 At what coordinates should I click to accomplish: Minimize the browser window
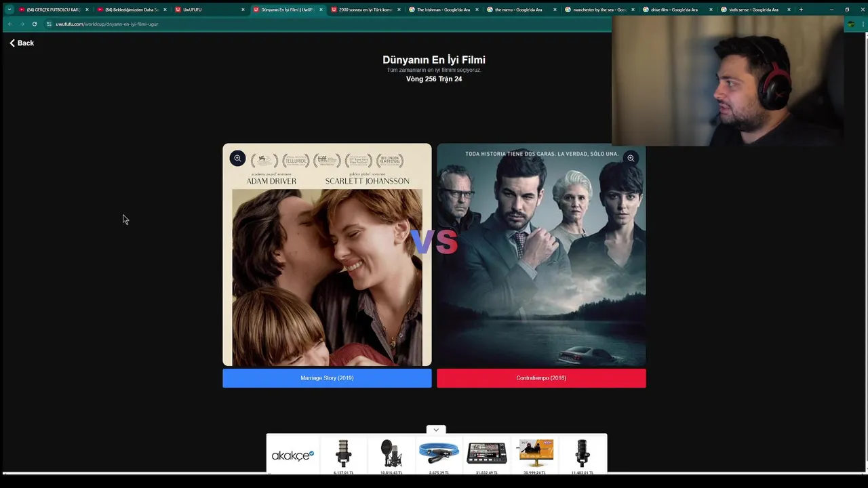pyautogui.click(x=831, y=9)
